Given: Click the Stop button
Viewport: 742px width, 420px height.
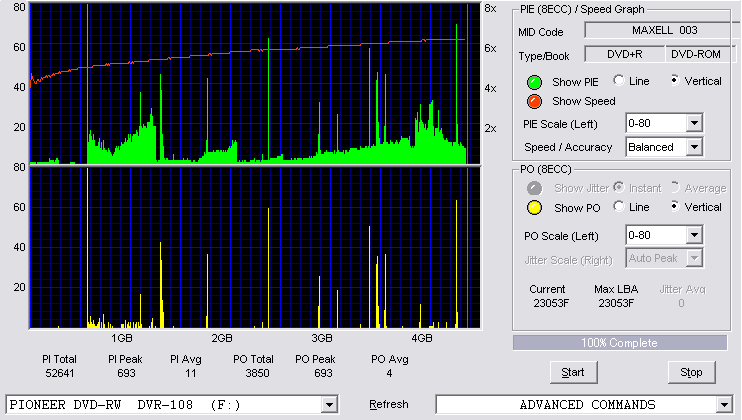Looking at the screenshot, I should point(691,373).
